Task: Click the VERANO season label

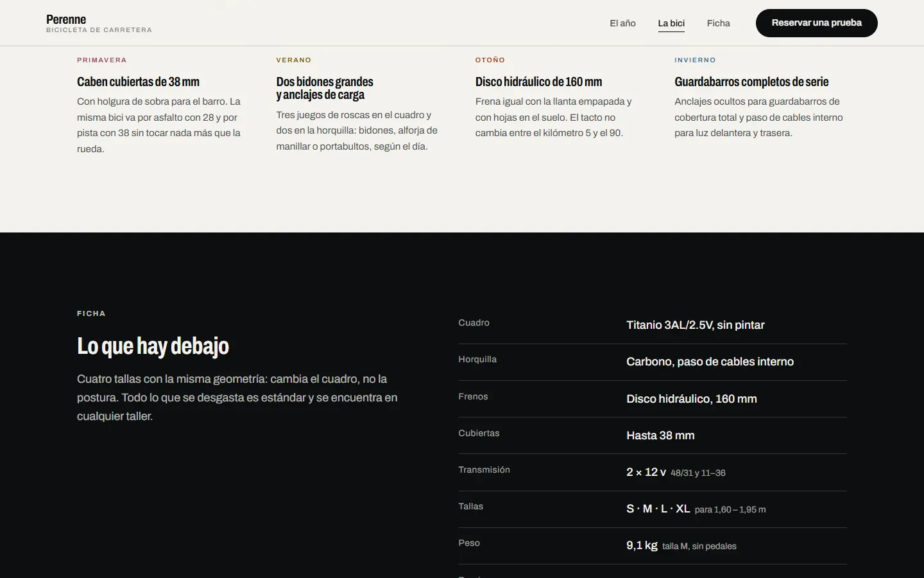Action: pos(294,60)
